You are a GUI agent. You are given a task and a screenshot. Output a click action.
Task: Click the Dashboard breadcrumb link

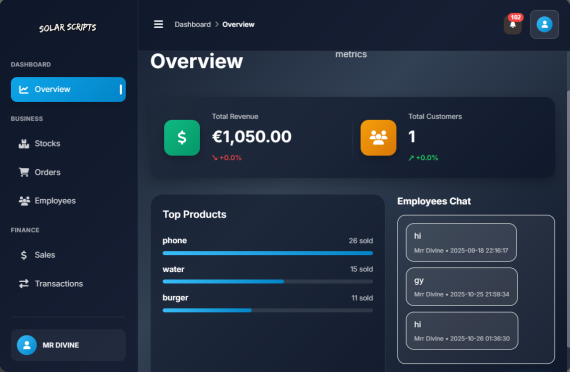tap(193, 24)
